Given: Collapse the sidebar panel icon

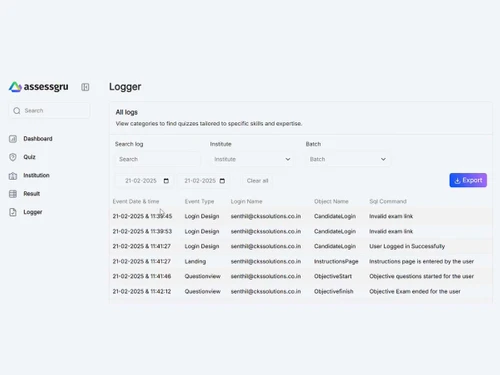Looking at the screenshot, I should click(85, 87).
